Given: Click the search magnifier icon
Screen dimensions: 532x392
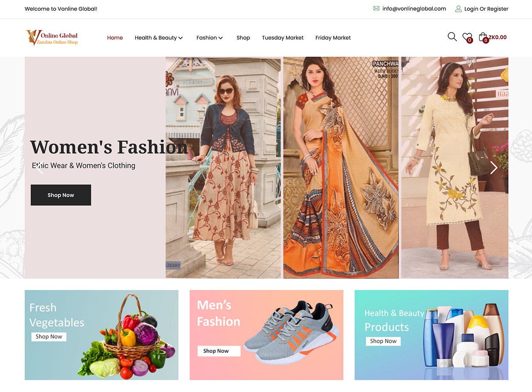Looking at the screenshot, I should pos(452,37).
